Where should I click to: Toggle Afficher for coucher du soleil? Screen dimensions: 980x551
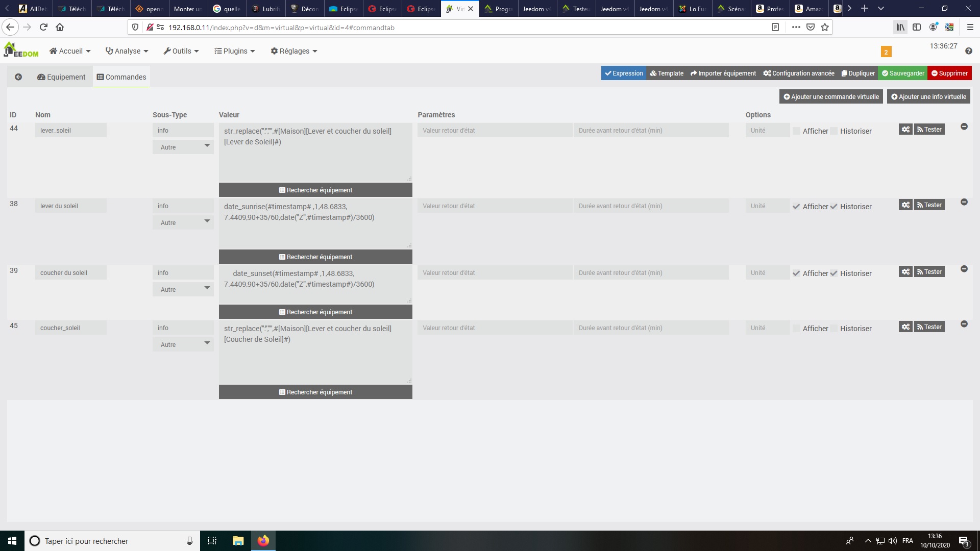(796, 273)
